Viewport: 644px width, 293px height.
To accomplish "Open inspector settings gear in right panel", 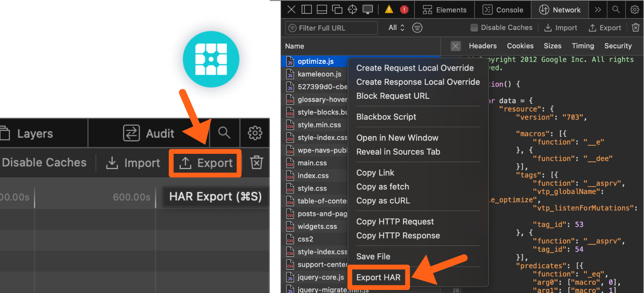I will (x=635, y=10).
